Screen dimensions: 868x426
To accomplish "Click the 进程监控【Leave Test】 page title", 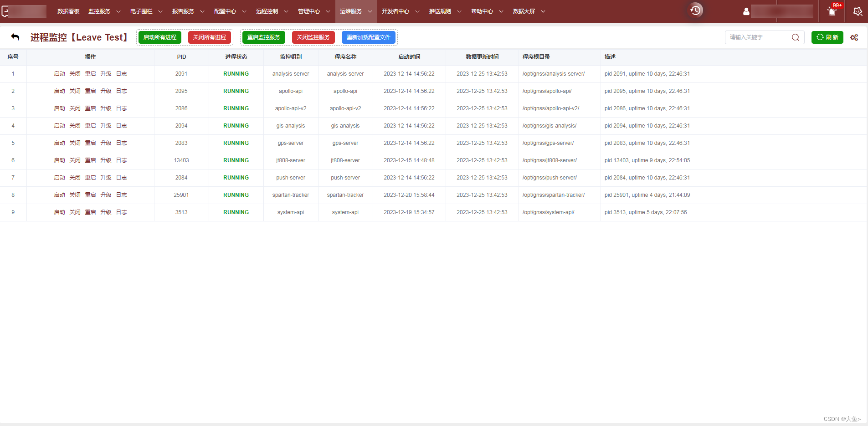I will tap(80, 37).
